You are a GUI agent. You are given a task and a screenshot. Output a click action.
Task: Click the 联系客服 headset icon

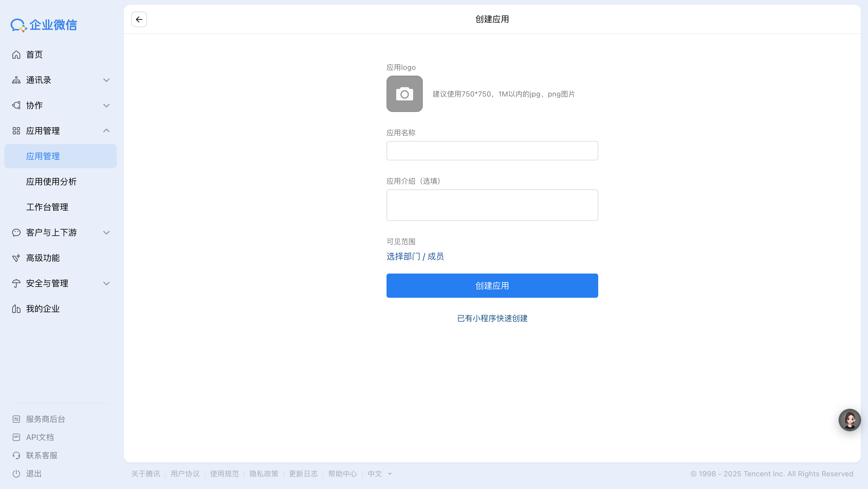coord(16,456)
